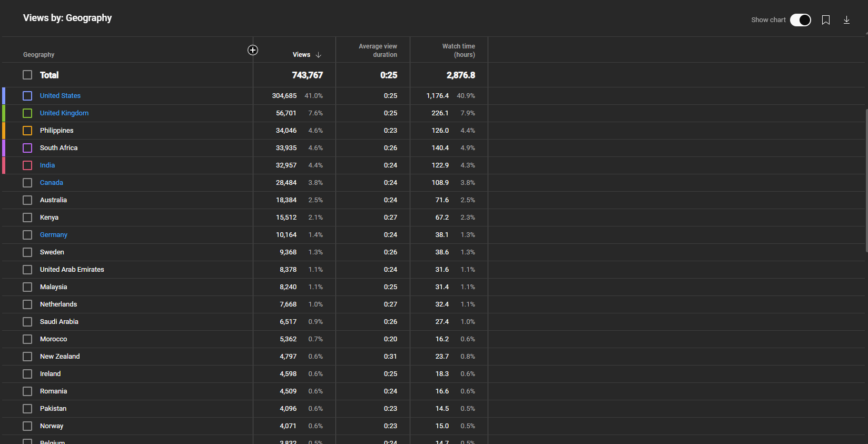Click the add metric plus icon

pyautogui.click(x=253, y=50)
